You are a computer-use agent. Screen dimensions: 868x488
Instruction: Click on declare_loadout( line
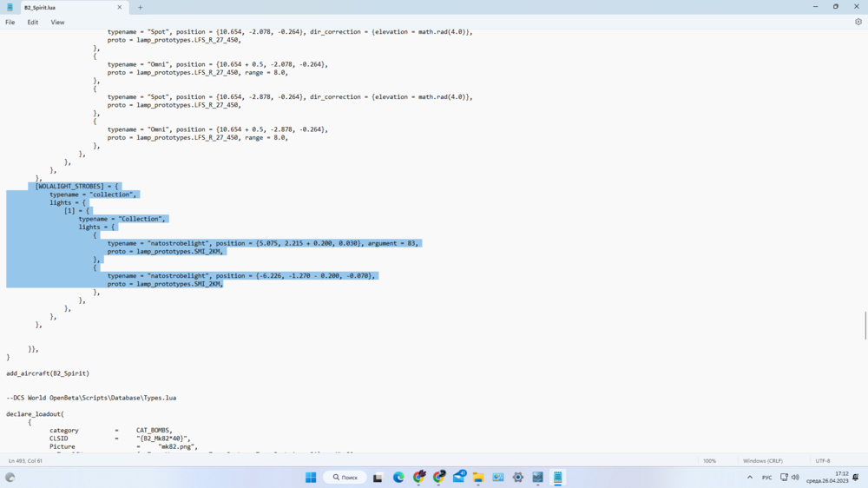[x=35, y=414]
